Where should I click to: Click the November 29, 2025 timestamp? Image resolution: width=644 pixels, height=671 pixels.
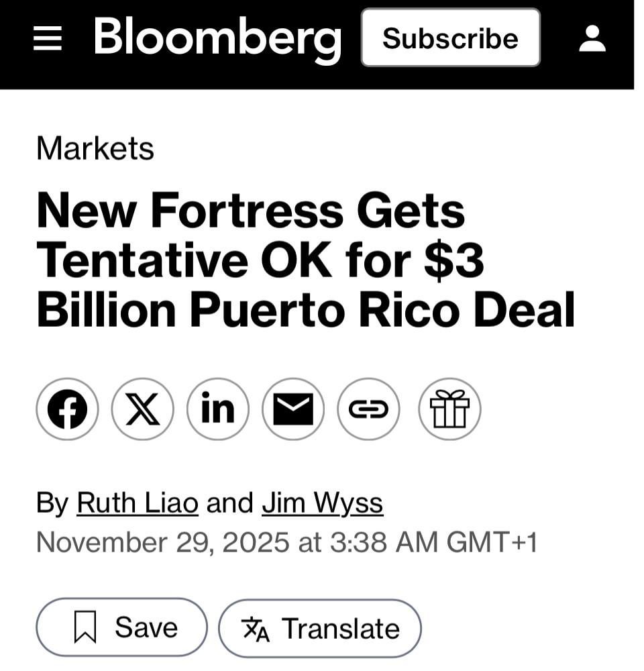(286, 541)
